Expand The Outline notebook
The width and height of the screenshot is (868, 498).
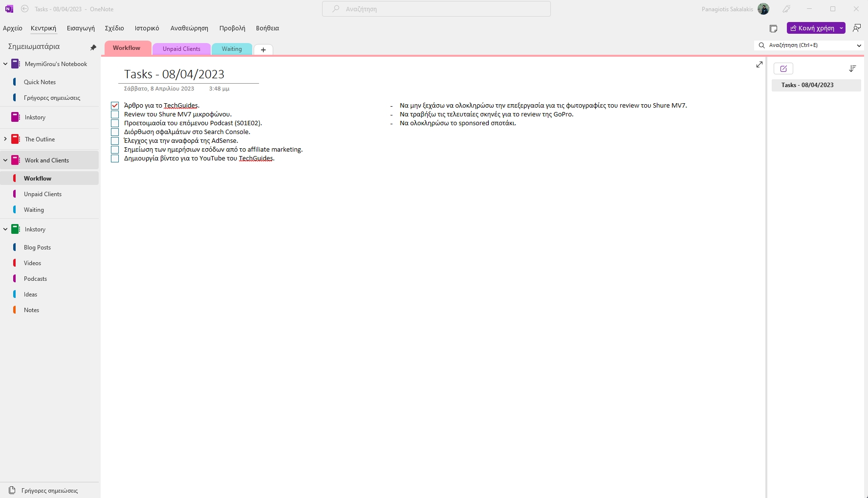tap(5, 139)
